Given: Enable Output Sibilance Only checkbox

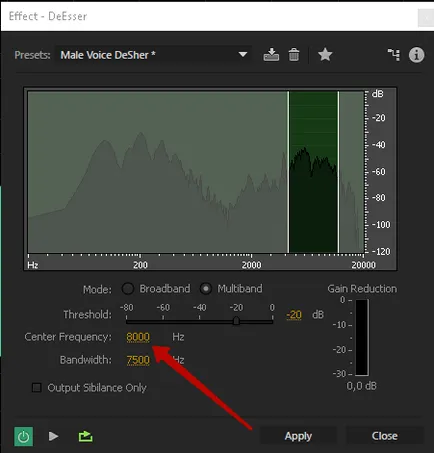Looking at the screenshot, I should pyautogui.click(x=36, y=388).
